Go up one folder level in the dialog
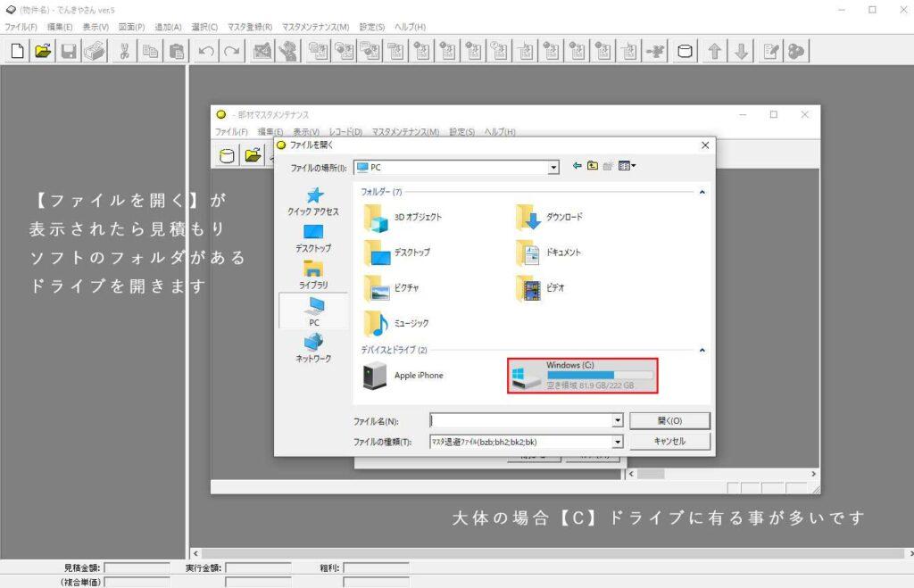Screen dimensions: 914x588 click(594, 166)
